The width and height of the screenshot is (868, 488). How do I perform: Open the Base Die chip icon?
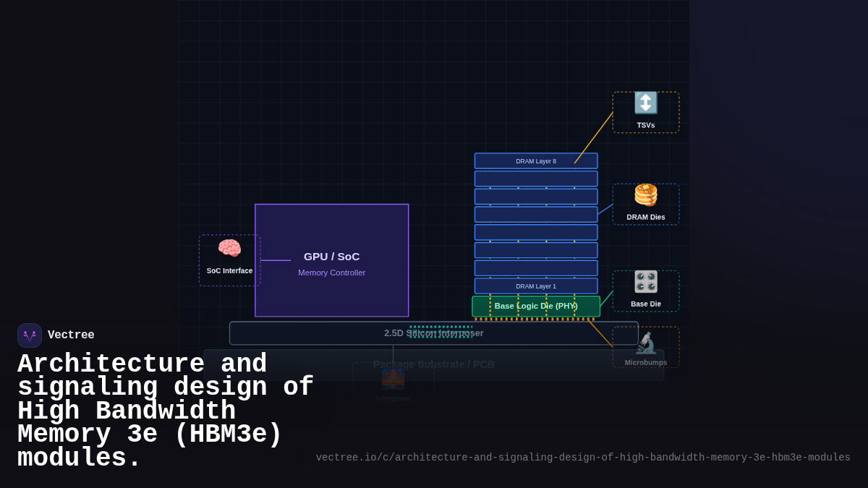645,281
